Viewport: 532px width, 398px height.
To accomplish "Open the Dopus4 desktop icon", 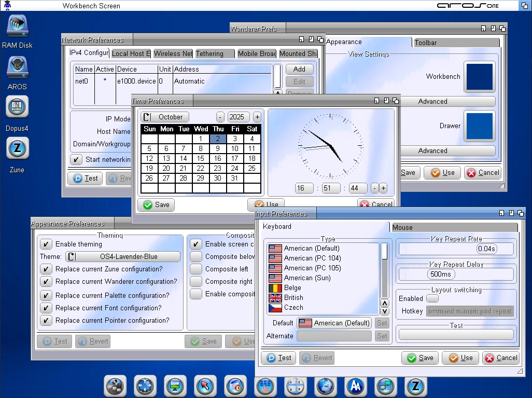I will 17,108.
